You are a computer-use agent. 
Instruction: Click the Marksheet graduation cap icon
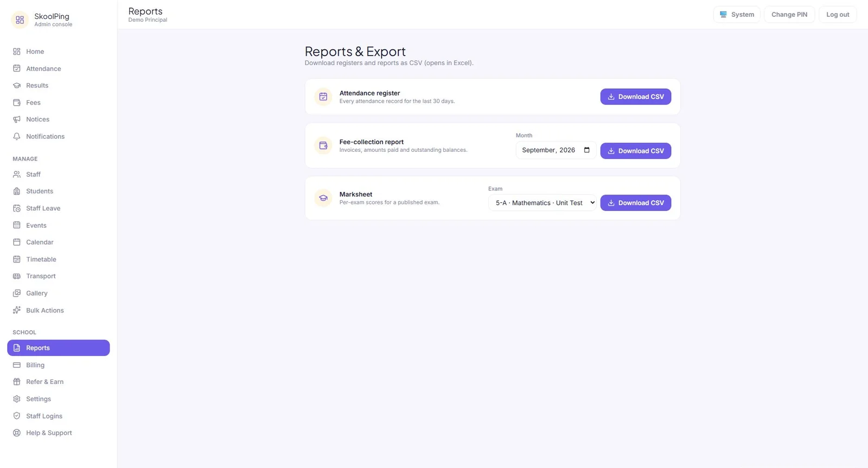(323, 198)
